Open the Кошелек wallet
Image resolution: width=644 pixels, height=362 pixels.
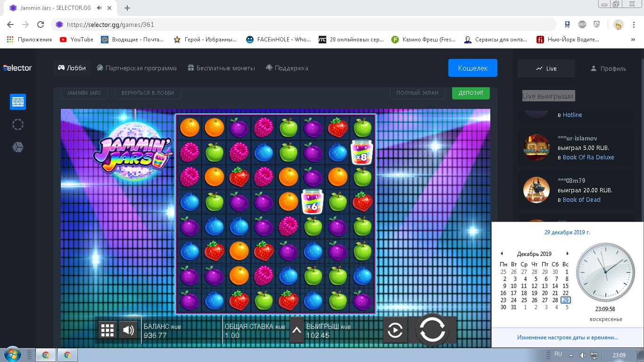(473, 68)
